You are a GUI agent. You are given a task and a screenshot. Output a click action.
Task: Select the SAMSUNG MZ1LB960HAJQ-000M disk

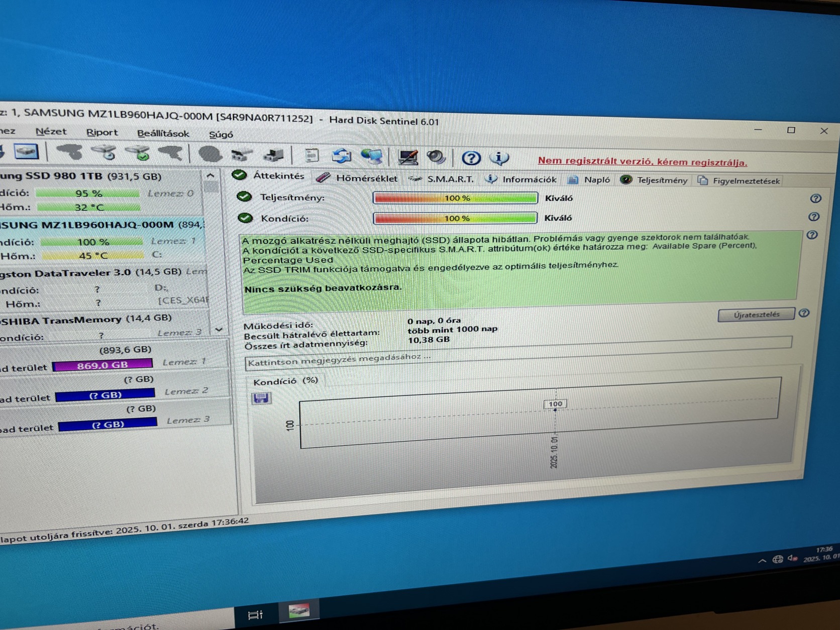[x=101, y=241]
